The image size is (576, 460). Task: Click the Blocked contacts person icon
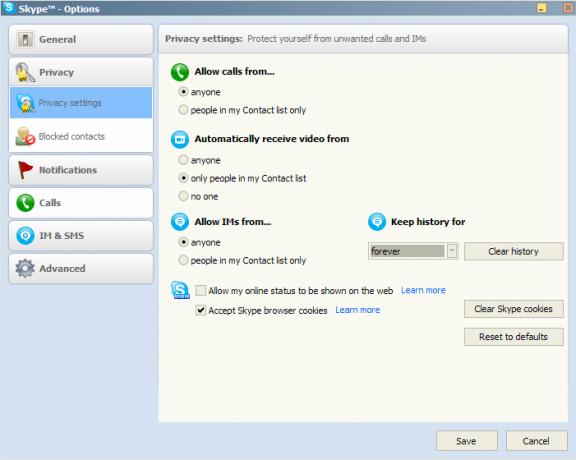(x=25, y=136)
